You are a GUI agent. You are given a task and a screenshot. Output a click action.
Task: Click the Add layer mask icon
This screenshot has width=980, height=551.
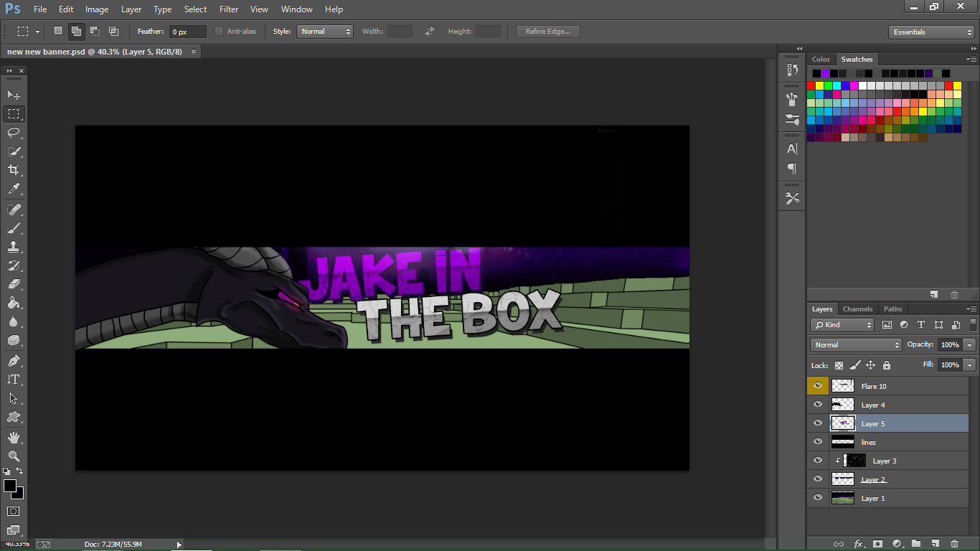(877, 544)
